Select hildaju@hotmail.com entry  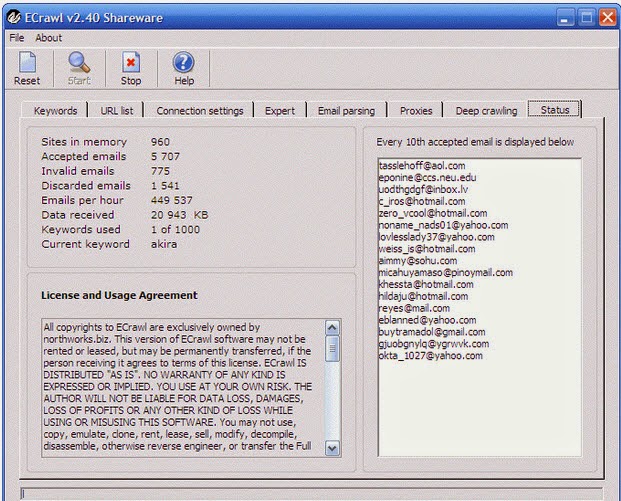click(423, 296)
